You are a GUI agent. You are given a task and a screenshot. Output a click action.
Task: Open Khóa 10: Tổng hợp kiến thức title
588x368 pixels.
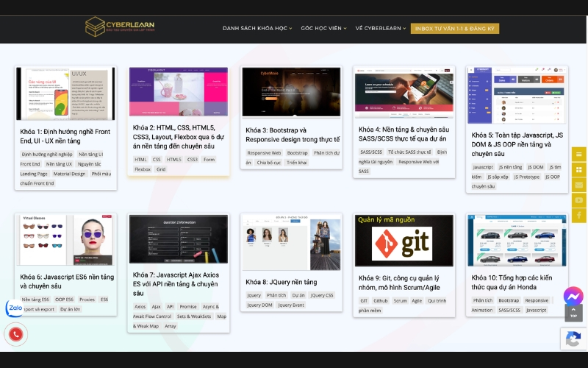pyautogui.click(x=512, y=283)
